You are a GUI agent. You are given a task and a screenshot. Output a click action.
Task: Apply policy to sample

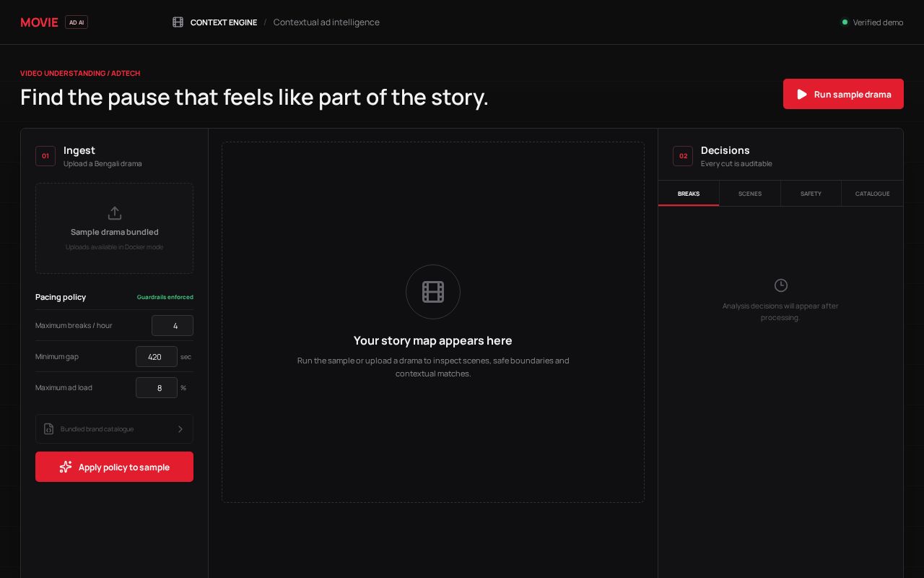[x=114, y=467]
